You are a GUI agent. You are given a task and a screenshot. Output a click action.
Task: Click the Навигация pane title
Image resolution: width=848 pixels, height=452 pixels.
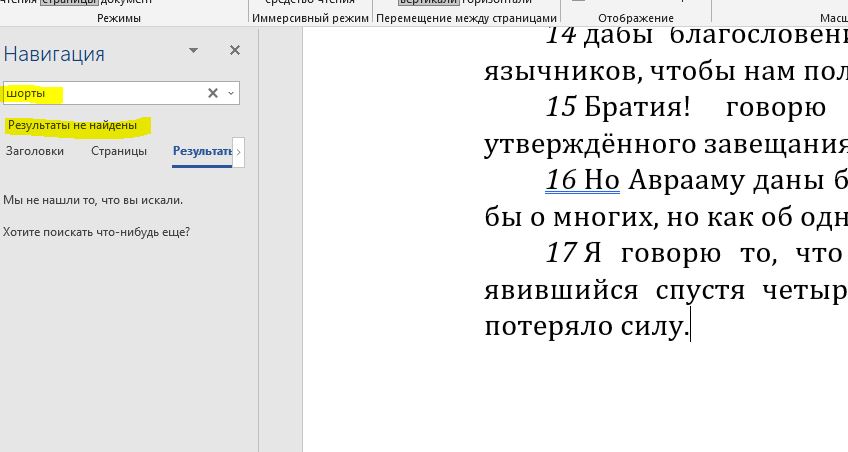[x=54, y=54]
